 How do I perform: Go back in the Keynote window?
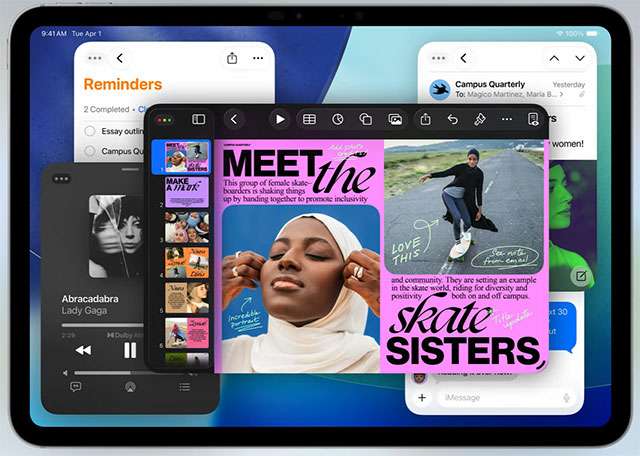pos(234,119)
